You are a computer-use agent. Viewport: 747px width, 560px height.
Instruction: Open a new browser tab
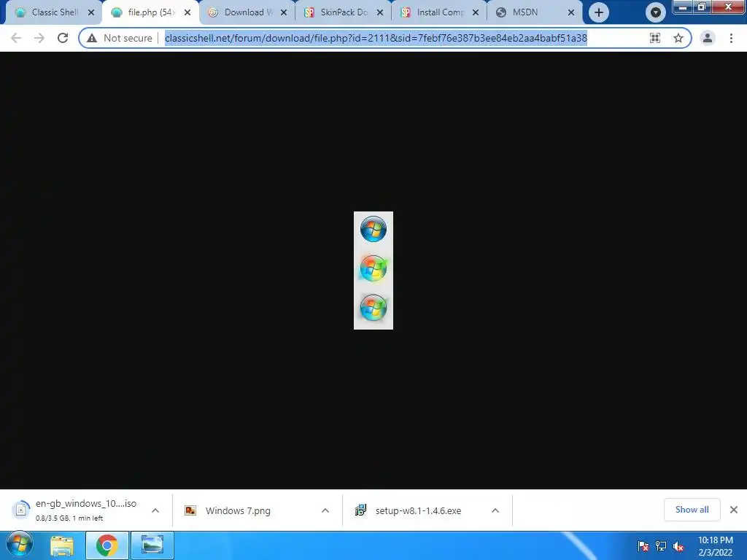click(599, 12)
